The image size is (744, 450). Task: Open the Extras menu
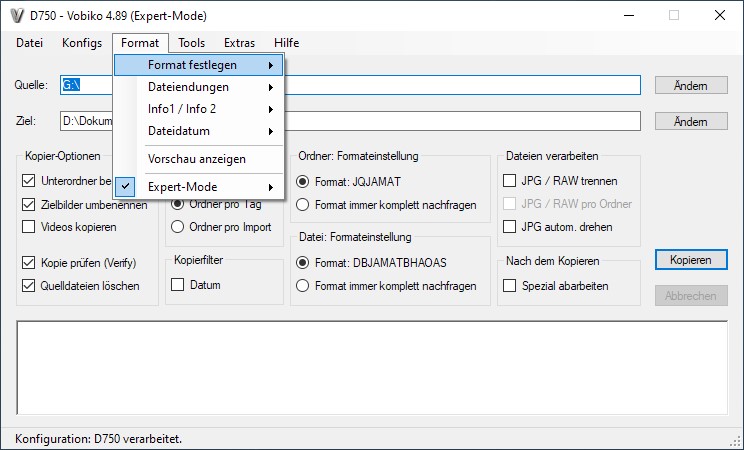[x=239, y=43]
